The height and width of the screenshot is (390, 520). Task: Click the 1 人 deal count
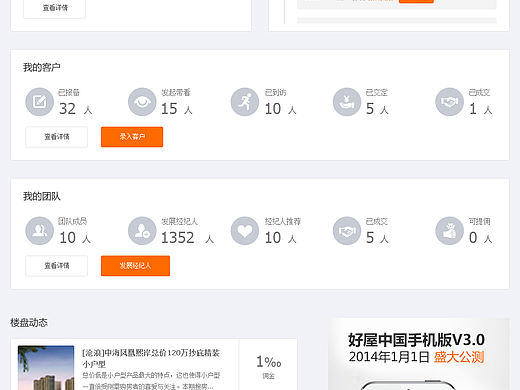[x=481, y=109]
